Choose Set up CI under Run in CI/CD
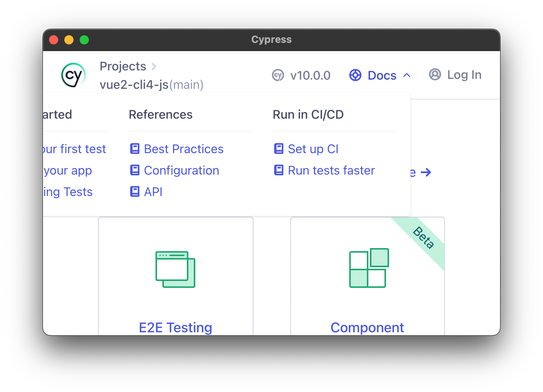 pos(313,149)
